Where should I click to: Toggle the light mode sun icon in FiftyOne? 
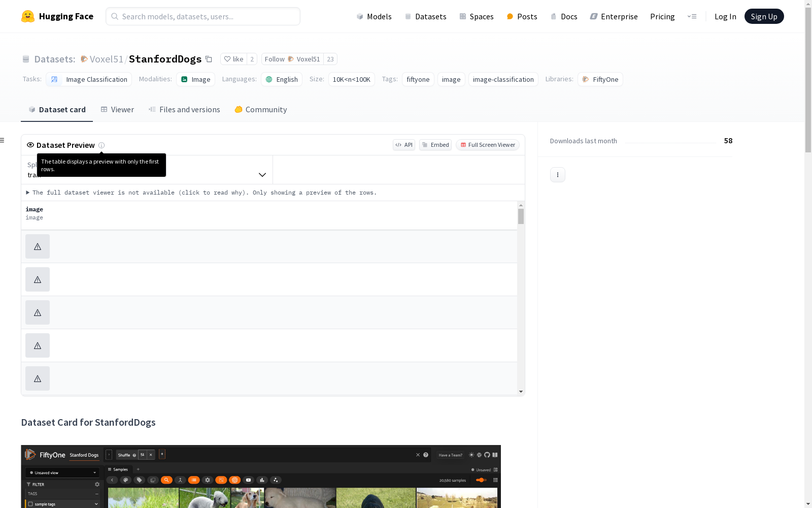click(x=471, y=455)
